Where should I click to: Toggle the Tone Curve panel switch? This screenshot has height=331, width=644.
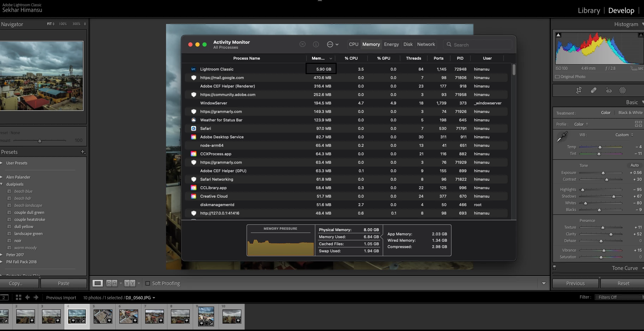pos(554,267)
